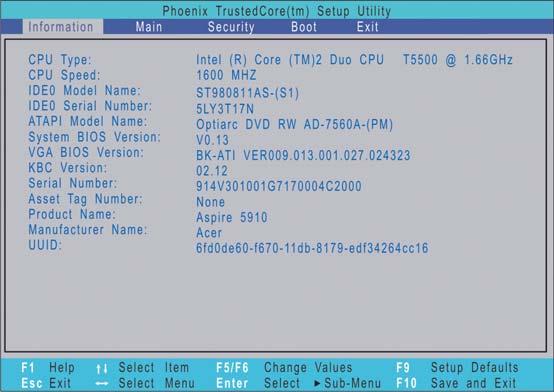Select the Acer manufacturer value
The image size is (554, 392).
pos(209,233)
